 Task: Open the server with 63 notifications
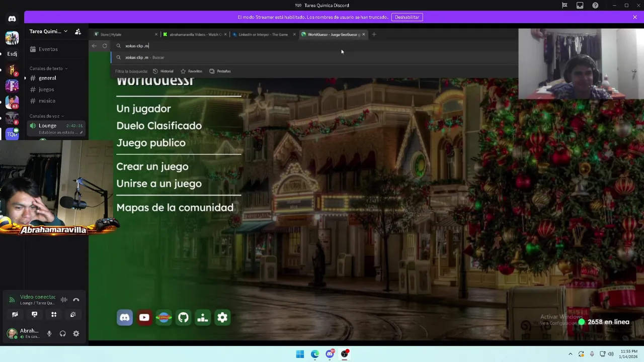coord(12,102)
